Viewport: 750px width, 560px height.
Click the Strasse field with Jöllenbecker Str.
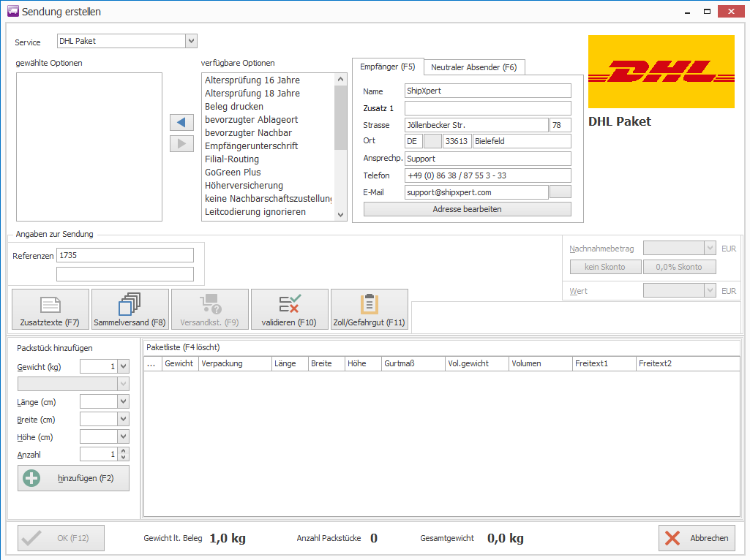click(476, 125)
